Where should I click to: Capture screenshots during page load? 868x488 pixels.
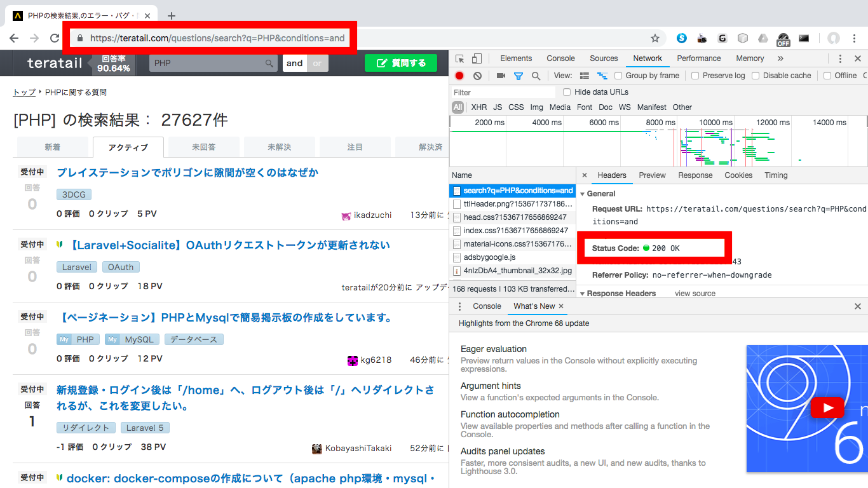(x=501, y=76)
